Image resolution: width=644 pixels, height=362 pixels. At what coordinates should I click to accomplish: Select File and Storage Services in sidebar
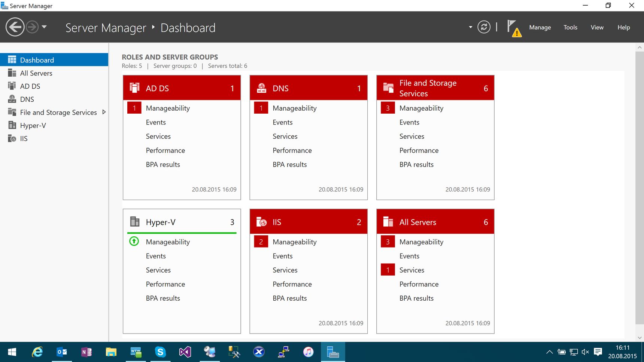(x=54, y=113)
